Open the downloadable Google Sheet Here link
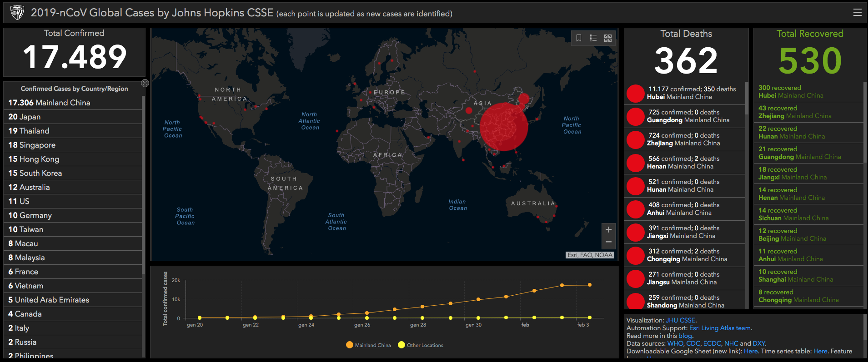The height and width of the screenshot is (362, 868). [751, 351]
